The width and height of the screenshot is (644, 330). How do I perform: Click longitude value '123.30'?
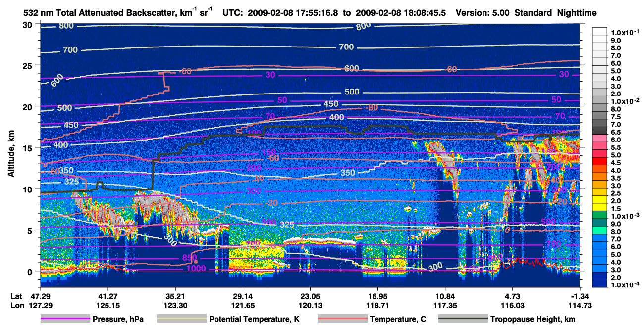(x=174, y=306)
